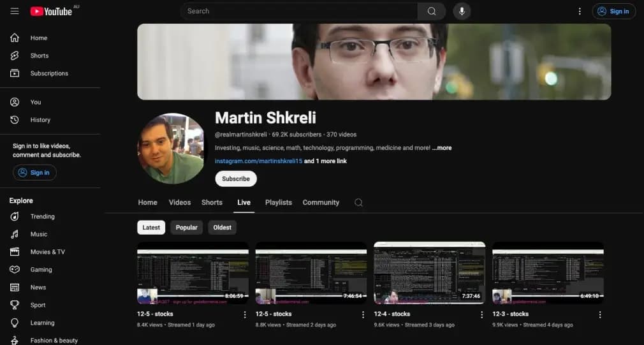The width and height of the screenshot is (644, 345).
Task: Click the Music note icon
Action: (15, 234)
